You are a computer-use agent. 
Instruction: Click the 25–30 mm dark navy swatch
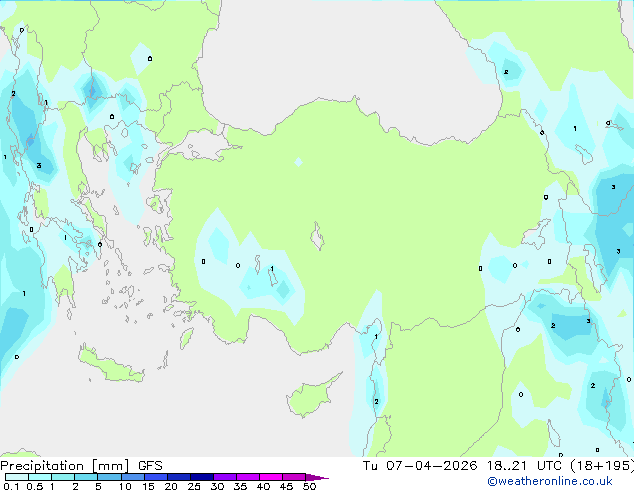(201, 477)
